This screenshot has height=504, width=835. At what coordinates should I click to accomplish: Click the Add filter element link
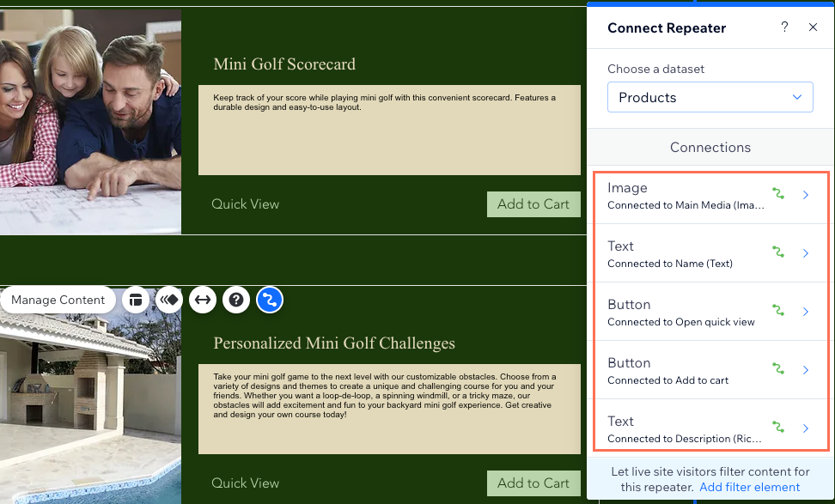point(749,487)
